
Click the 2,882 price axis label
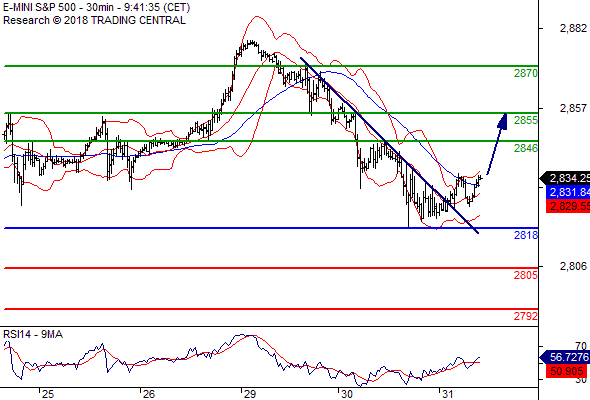(x=573, y=28)
